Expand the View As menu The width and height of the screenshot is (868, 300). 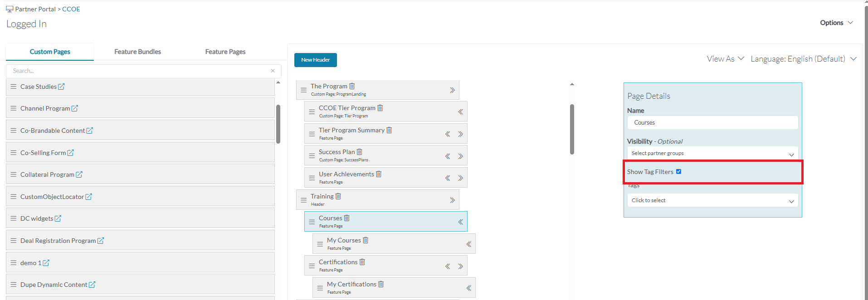[x=725, y=59]
